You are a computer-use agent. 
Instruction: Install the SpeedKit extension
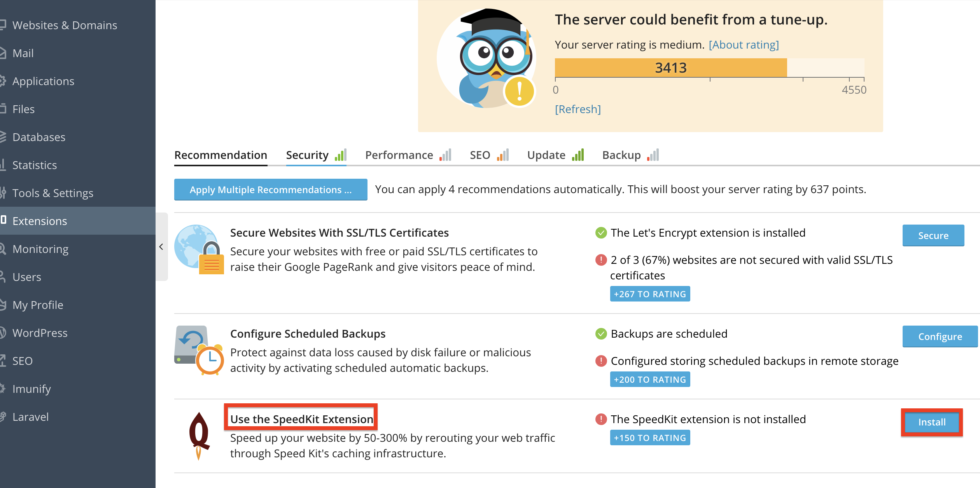coord(932,422)
